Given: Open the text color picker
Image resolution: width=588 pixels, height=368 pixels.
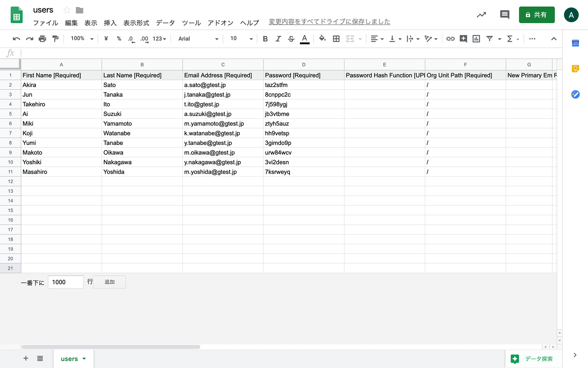Looking at the screenshot, I should click(304, 39).
